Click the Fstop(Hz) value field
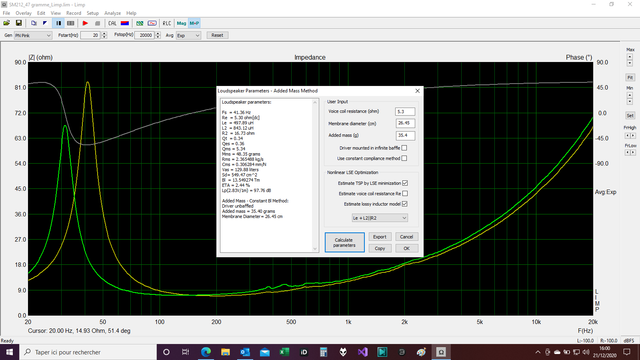Screen dimensions: 640x360 click(x=144, y=36)
